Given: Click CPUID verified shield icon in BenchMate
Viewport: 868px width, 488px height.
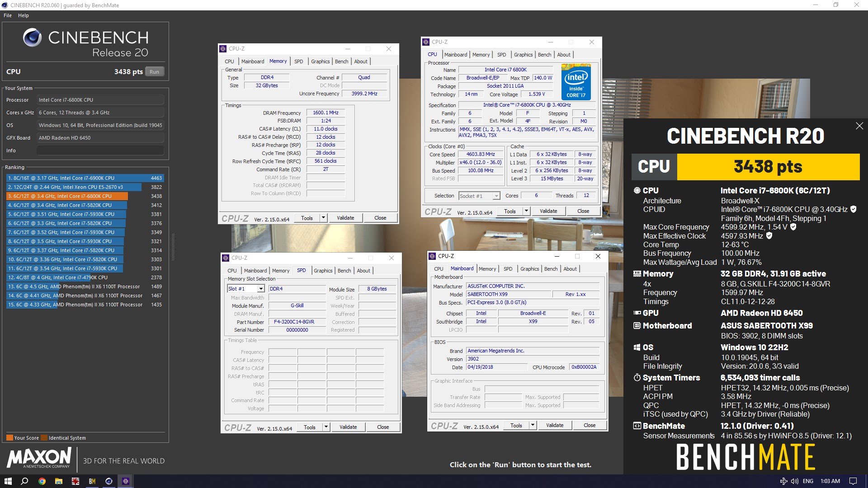Looking at the screenshot, I should [x=854, y=209].
